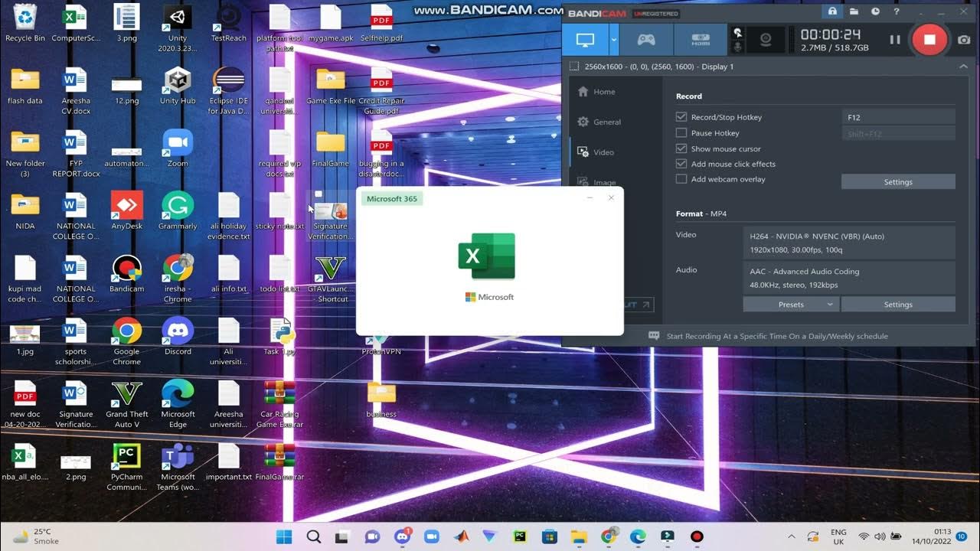Open Selfhelp.pdf on desktop
This screenshot has width=980, height=551.
[x=381, y=23]
